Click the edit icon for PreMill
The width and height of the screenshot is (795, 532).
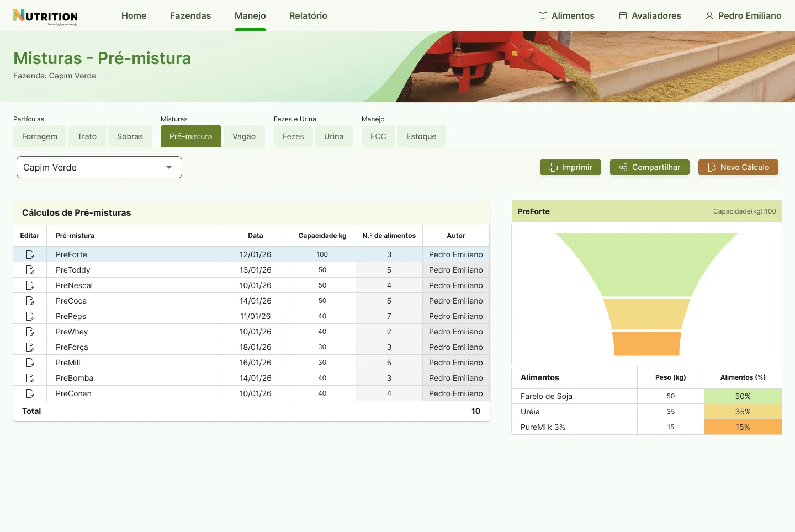[x=30, y=363]
